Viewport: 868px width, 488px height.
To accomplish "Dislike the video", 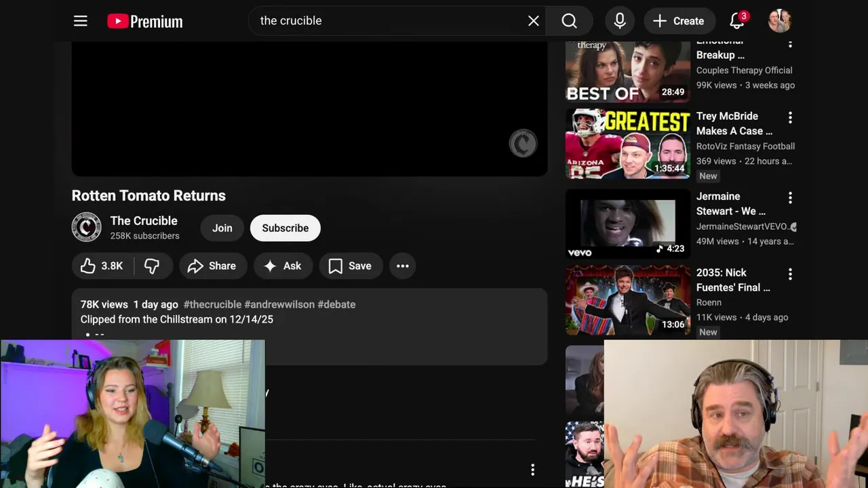I will [x=153, y=266].
